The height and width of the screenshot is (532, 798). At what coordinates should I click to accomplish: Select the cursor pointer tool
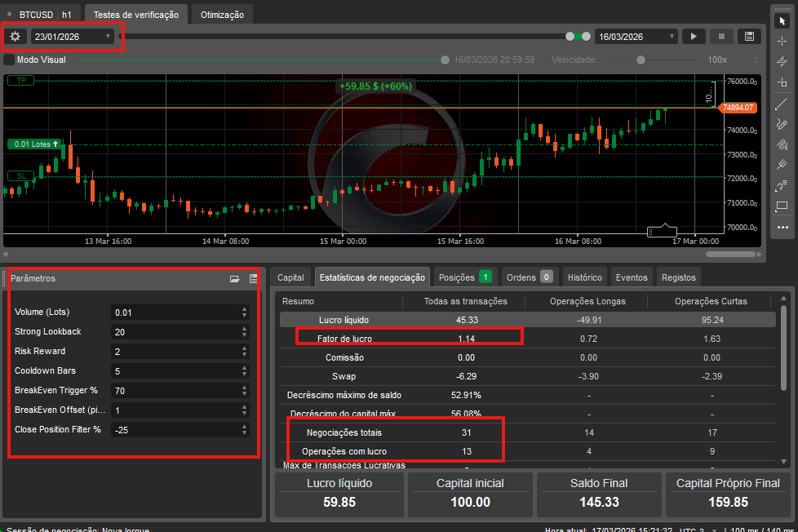[782, 20]
